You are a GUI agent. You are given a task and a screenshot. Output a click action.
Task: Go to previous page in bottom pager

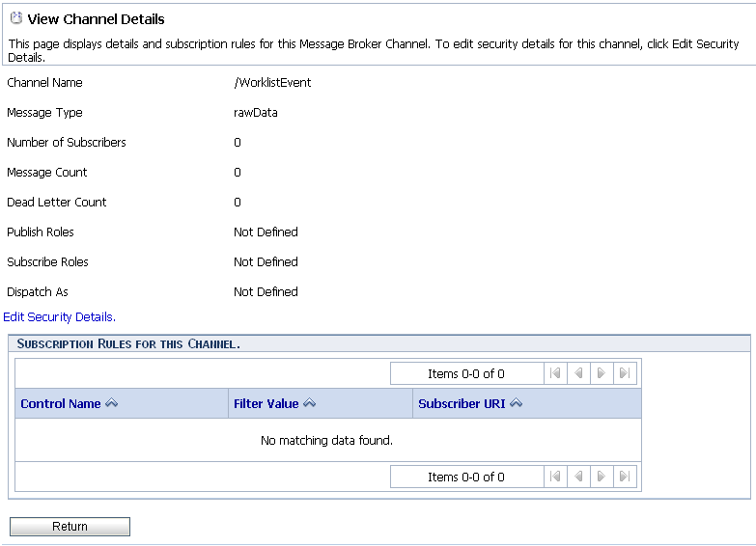pos(578,477)
